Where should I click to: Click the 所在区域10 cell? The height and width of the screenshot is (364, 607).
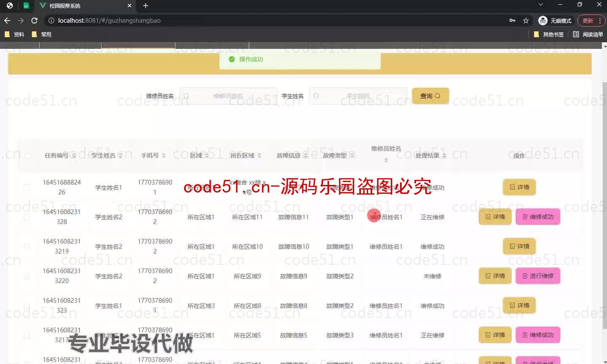(247, 246)
